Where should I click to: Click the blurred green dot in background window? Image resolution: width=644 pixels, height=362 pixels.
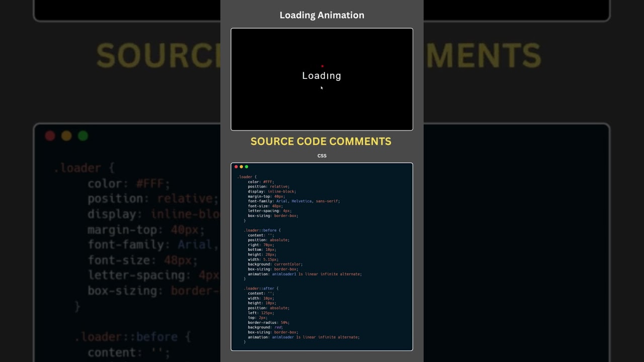coord(83,136)
